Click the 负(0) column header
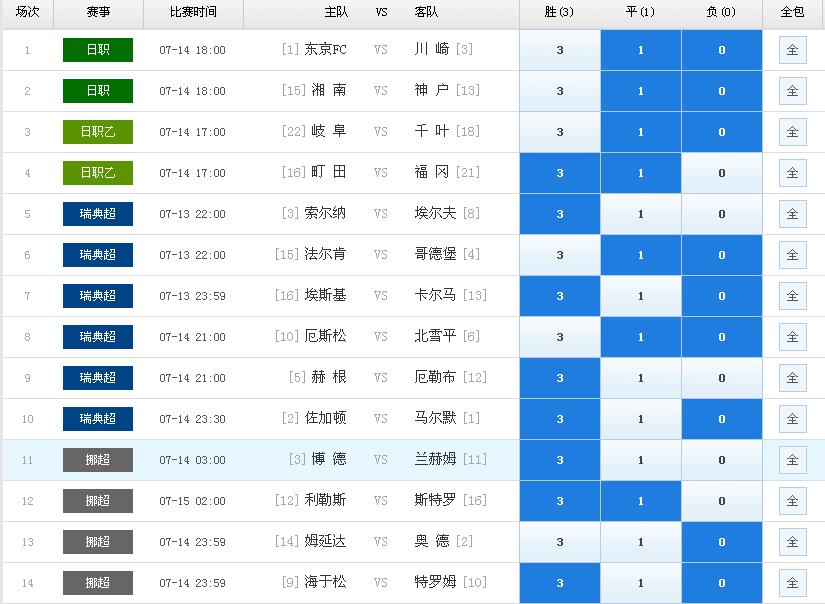This screenshot has width=825, height=604. pos(721,12)
